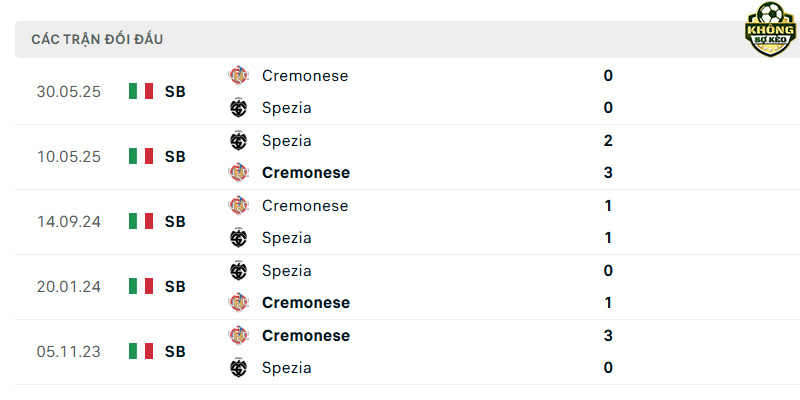Image resolution: width=800 pixels, height=400 pixels.
Task: Click the 30.05.25 match date
Action: tap(69, 92)
